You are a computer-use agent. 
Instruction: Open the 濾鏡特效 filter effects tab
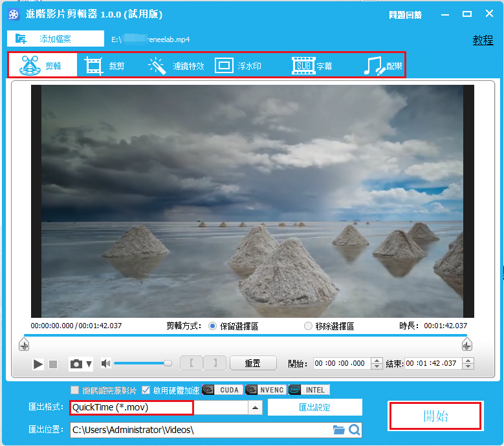176,65
